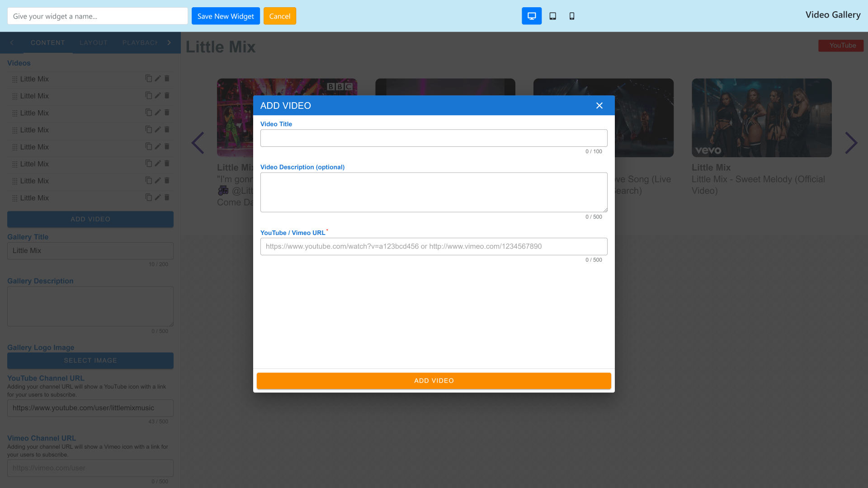Show next videos with right carousel arrow

[x=851, y=143]
